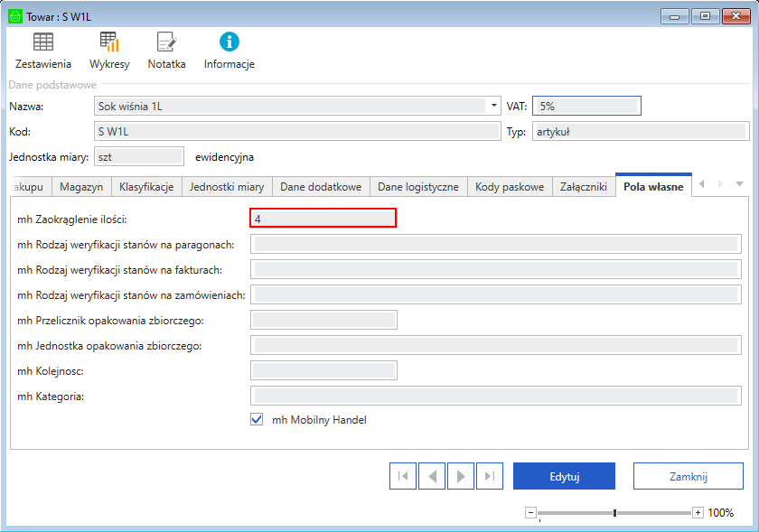Open the Wykresy charts icon
The image size is (759, 532).
coord(109,42)
